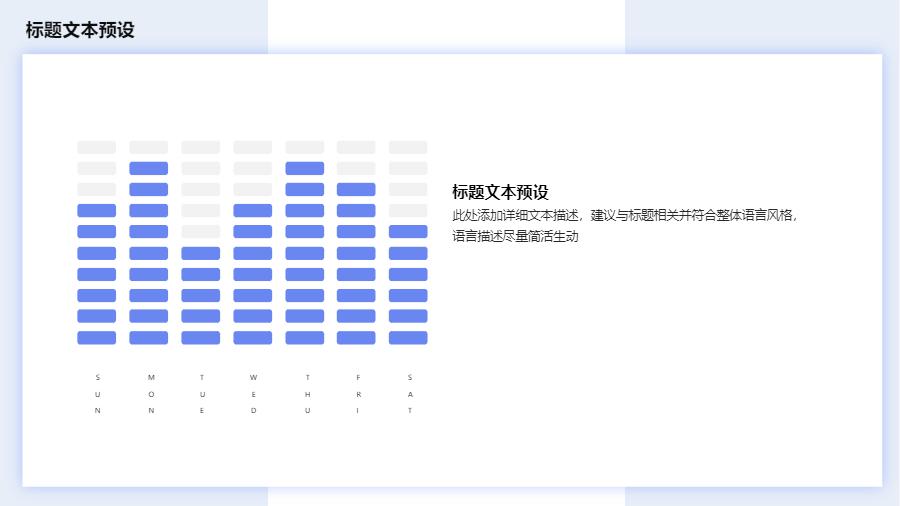
Task: Click the topmost blue bar in FRI column
Action: pos(356,189)
